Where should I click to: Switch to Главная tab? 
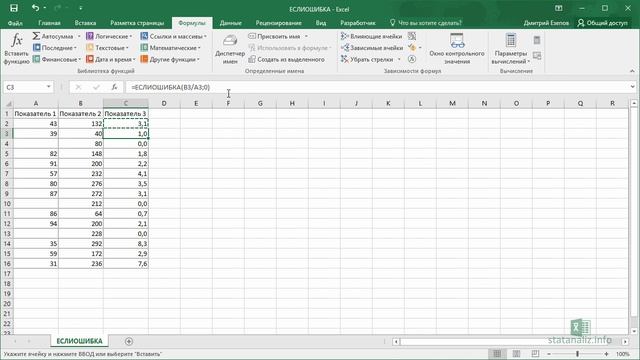tap(49, 23)
